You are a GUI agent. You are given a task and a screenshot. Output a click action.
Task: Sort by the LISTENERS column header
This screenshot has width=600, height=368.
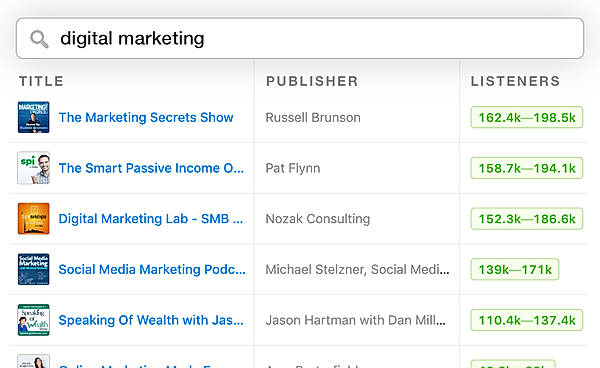pos(515,81)
